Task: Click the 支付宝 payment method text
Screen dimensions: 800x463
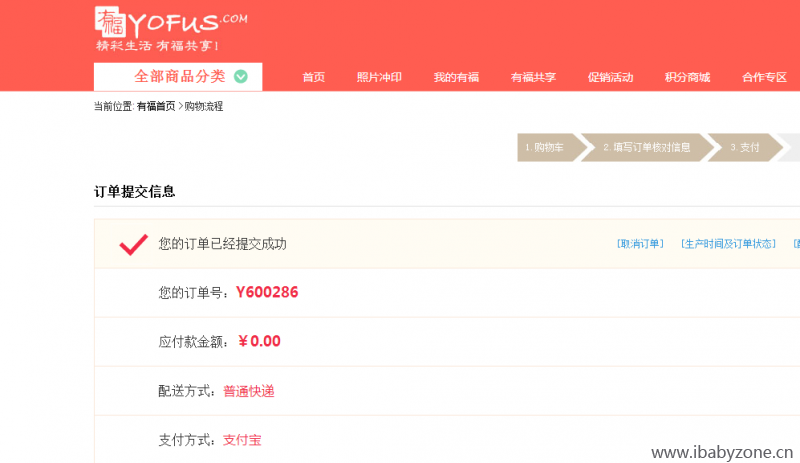Action: pos(242,440)
